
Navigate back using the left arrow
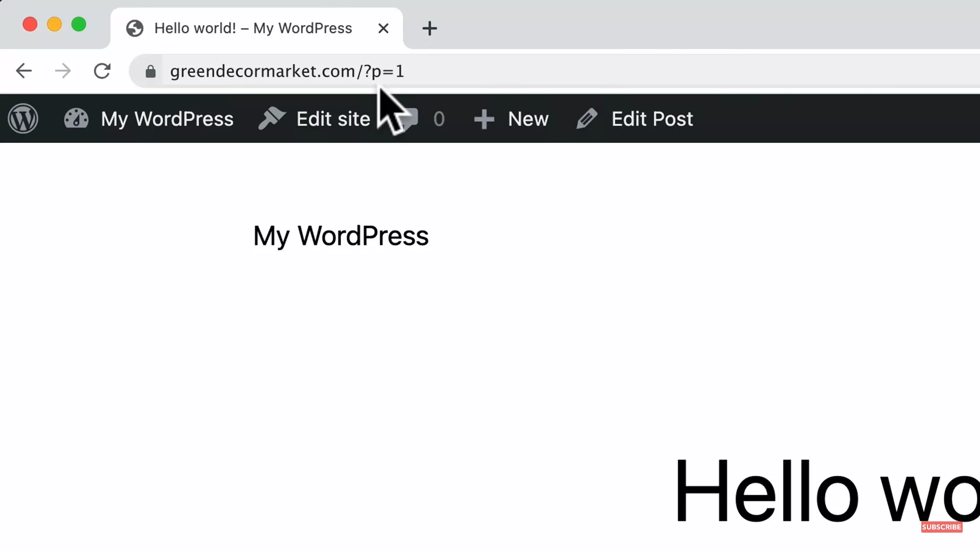23,71
